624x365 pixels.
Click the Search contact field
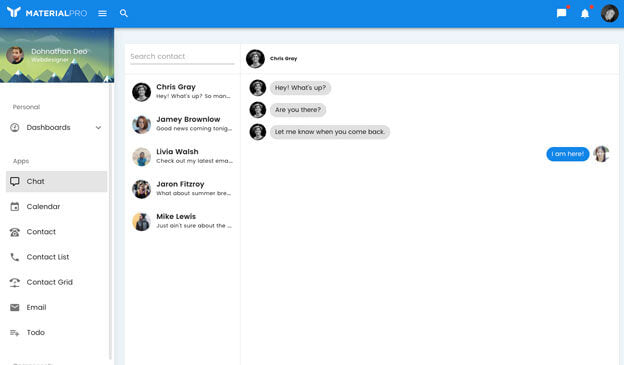click(182, 57)
